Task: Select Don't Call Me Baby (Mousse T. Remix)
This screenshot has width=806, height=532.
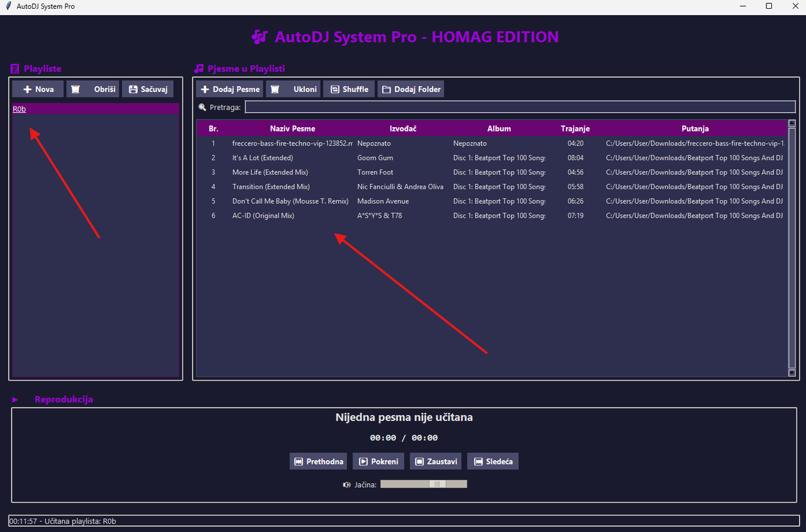Action: pos(492,201)
